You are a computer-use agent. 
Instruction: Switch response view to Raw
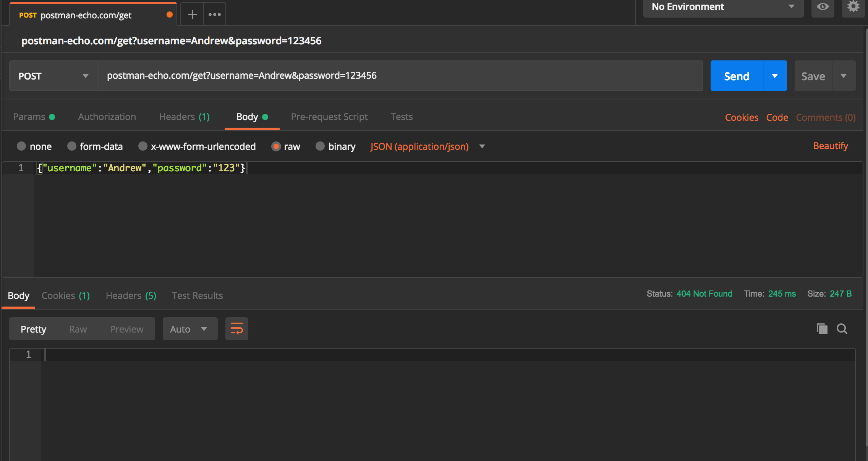click(78, 329)
